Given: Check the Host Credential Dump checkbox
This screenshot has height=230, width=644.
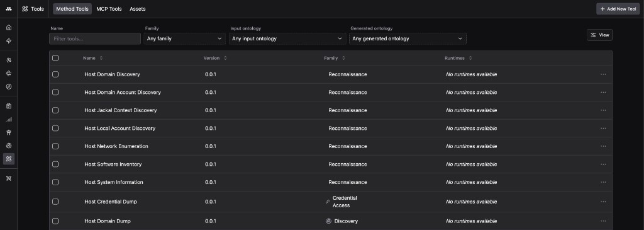Looking at the screenshot, I should pyautogui.click(x=55, y=202).
